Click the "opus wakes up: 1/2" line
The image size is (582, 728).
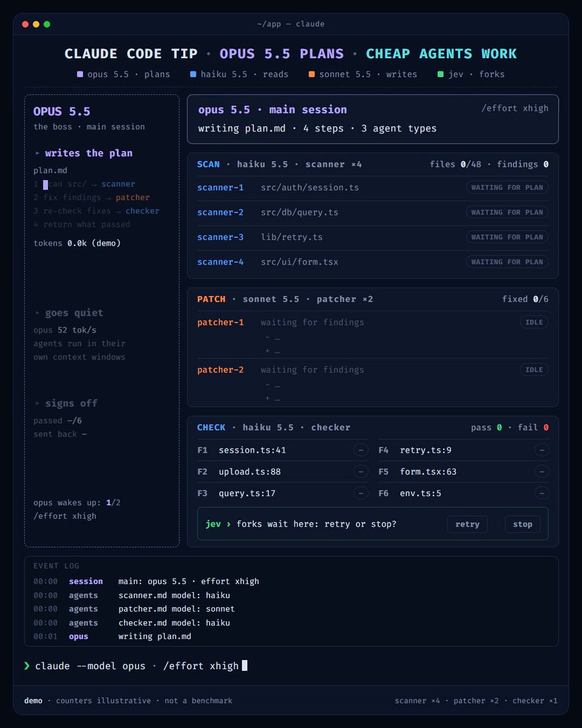(77, 502)
